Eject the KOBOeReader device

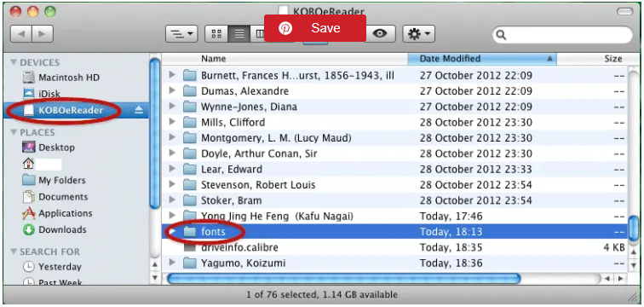click(139, 110)
